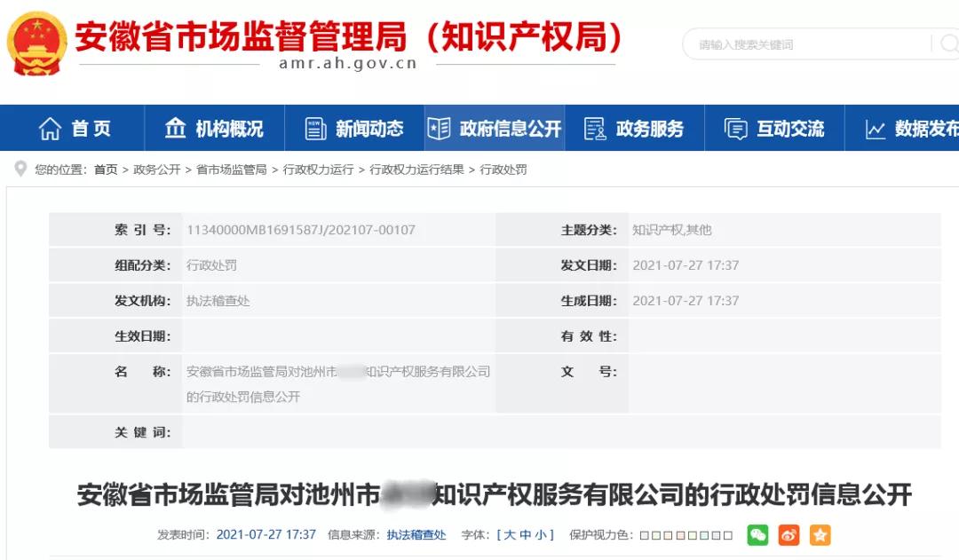The image size is (959, 560).
Task: Go to the 新闻动态 navigation item
Action: pyautogui.click(x=354, y=129)
